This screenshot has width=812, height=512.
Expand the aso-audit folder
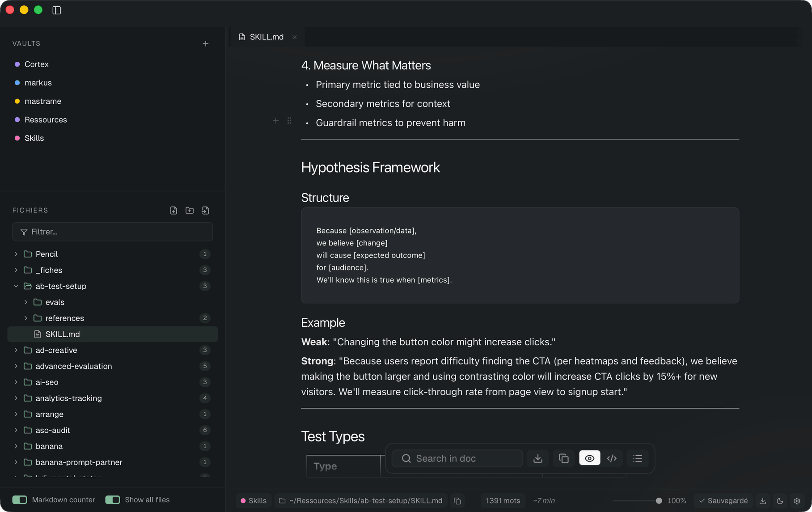tap(16, 430)
